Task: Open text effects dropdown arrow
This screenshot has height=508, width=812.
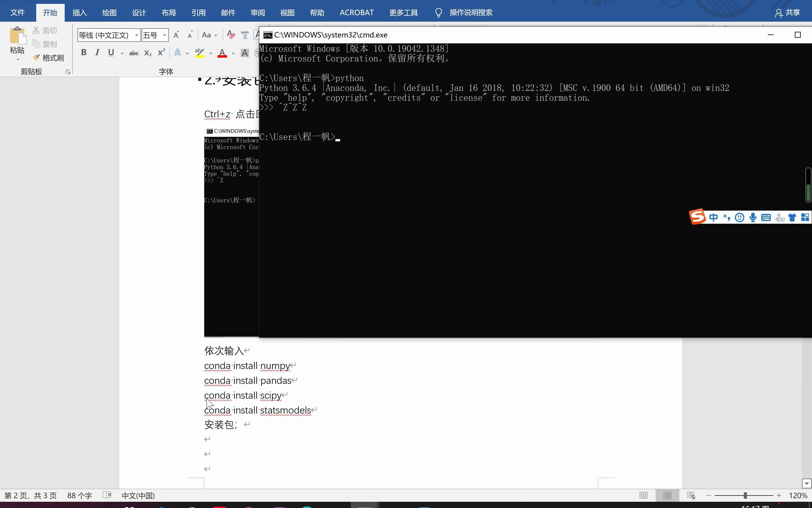Action: (x=187, y=53)
